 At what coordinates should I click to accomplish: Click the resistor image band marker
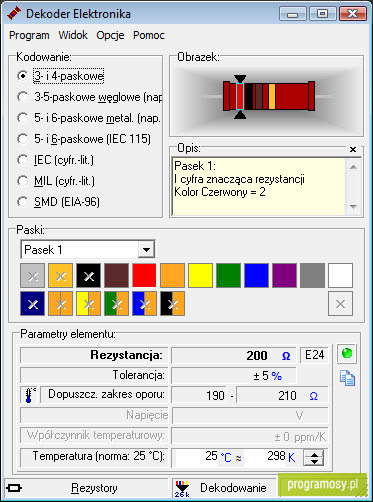(x=240, y=97)
